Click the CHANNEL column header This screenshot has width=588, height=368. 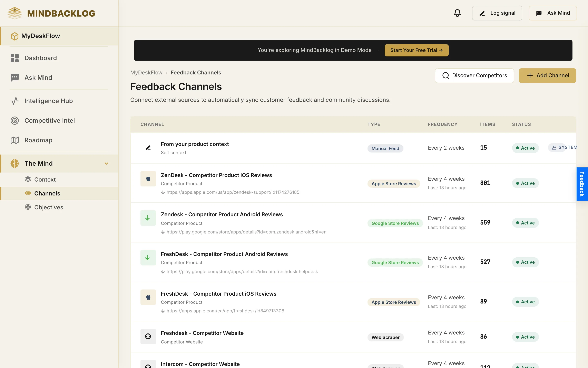152,124
